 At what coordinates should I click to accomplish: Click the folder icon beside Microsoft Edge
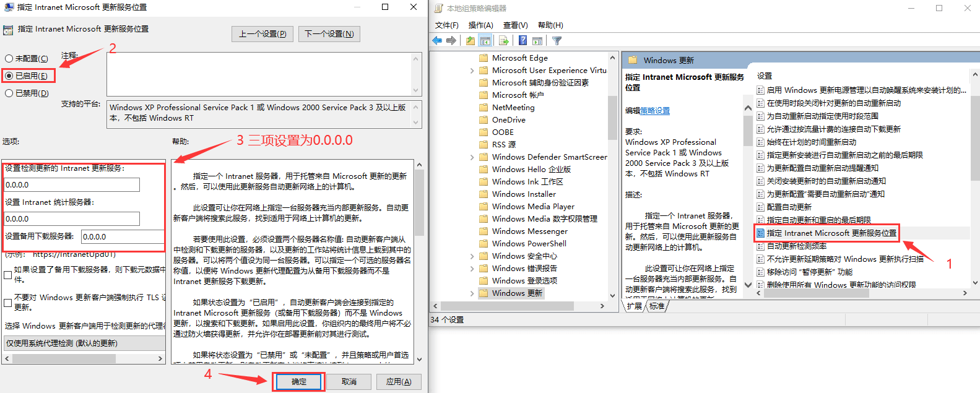(483, 58)
